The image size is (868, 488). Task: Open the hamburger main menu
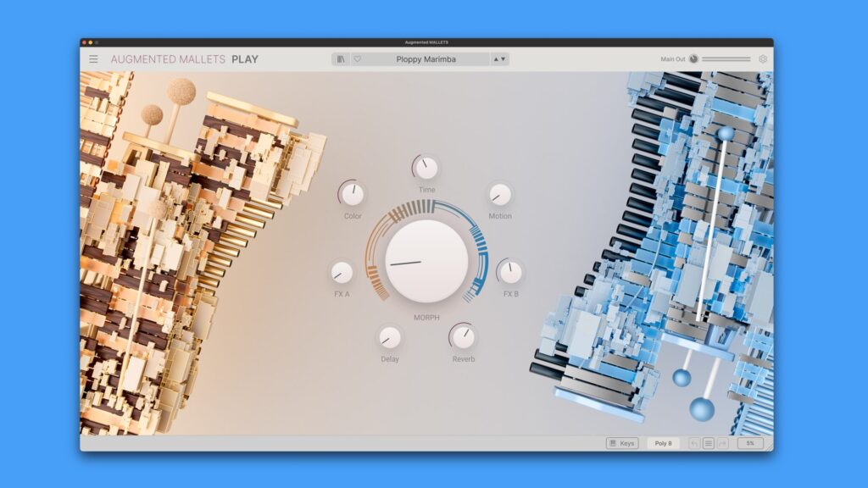point(93,59)
